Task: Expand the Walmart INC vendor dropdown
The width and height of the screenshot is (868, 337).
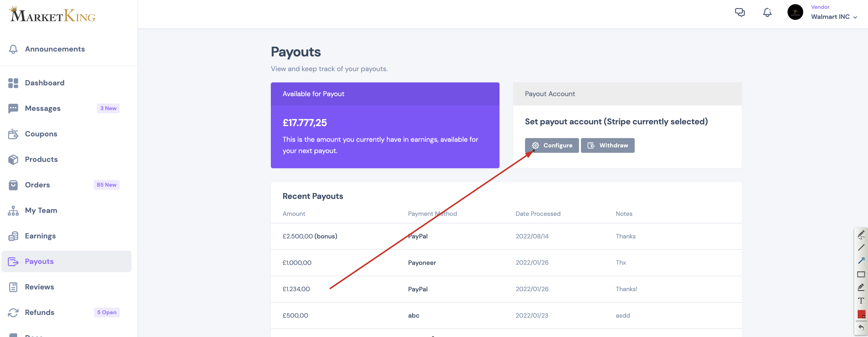Action: (x=834, y=17)
